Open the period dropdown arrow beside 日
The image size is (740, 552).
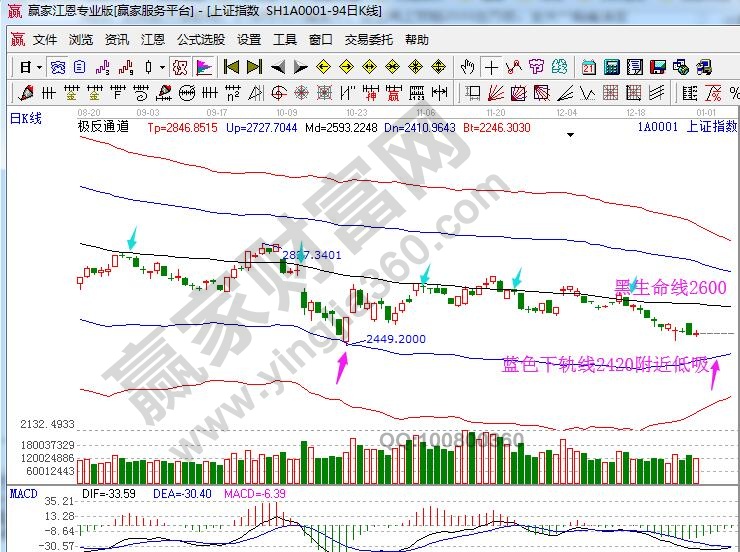click(39, 67)
